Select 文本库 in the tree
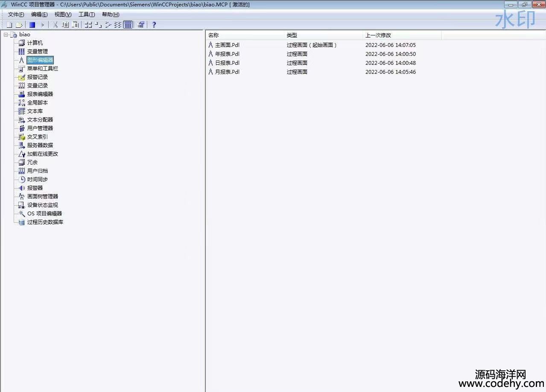Screen dimensions: 546x392 [x=35, y=111]
